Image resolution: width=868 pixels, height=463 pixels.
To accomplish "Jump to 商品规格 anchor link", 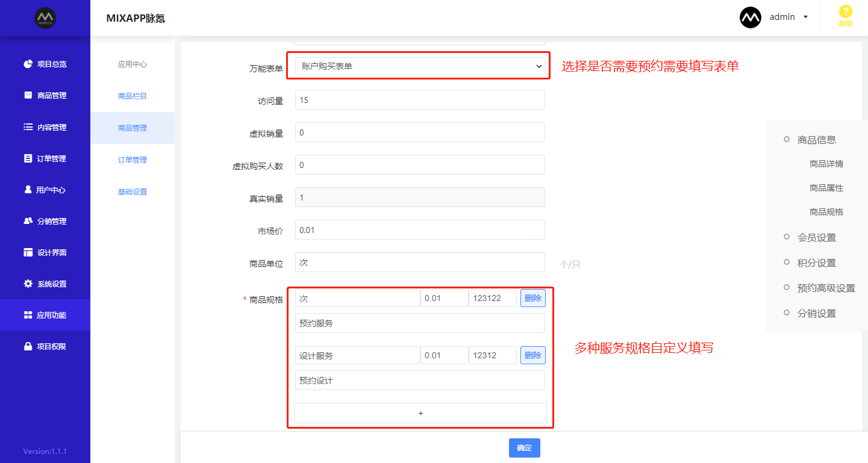I will pyautogui.click(x=826, y=212).
